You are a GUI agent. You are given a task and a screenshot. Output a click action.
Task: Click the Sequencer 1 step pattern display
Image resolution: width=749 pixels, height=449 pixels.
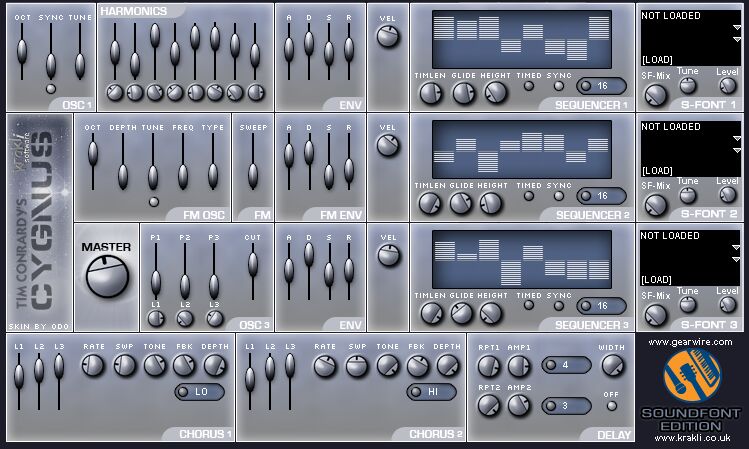(522, 40)
